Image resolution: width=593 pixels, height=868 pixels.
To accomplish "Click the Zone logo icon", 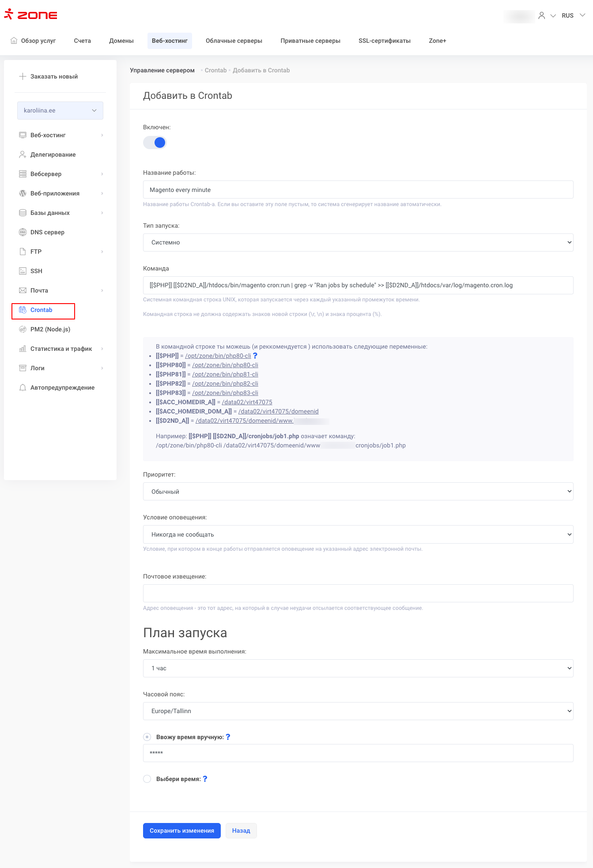I will (9, 15).
